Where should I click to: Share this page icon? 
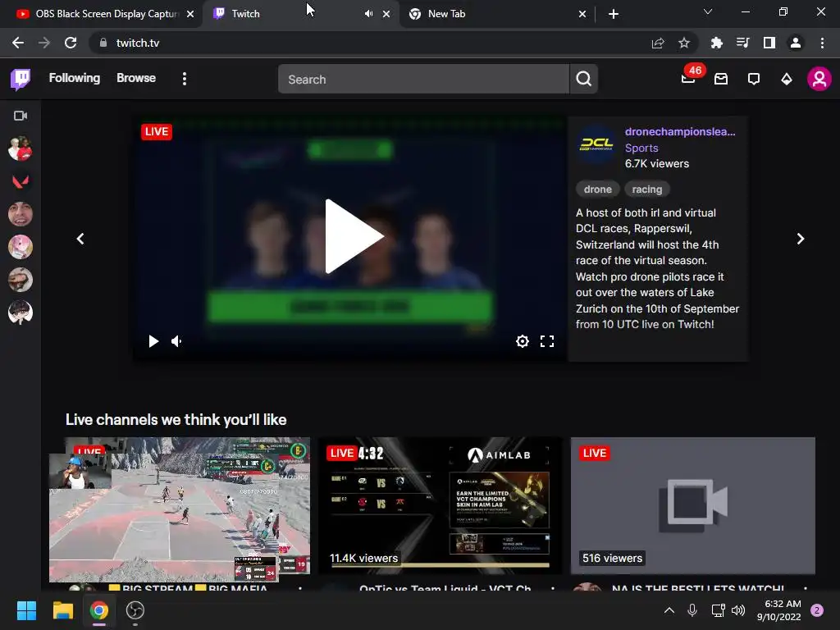pos(658,43)
